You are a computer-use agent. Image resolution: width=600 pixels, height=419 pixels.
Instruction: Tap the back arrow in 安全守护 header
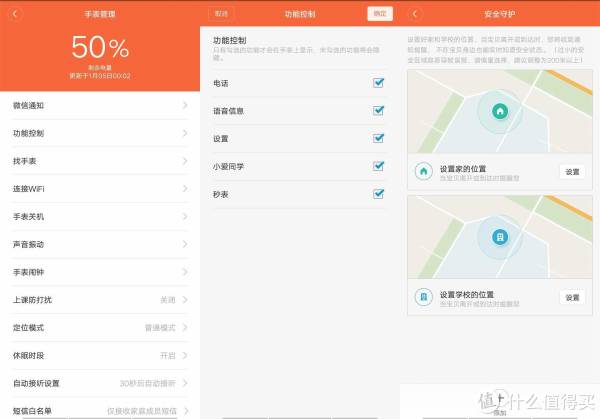[416, 14]
